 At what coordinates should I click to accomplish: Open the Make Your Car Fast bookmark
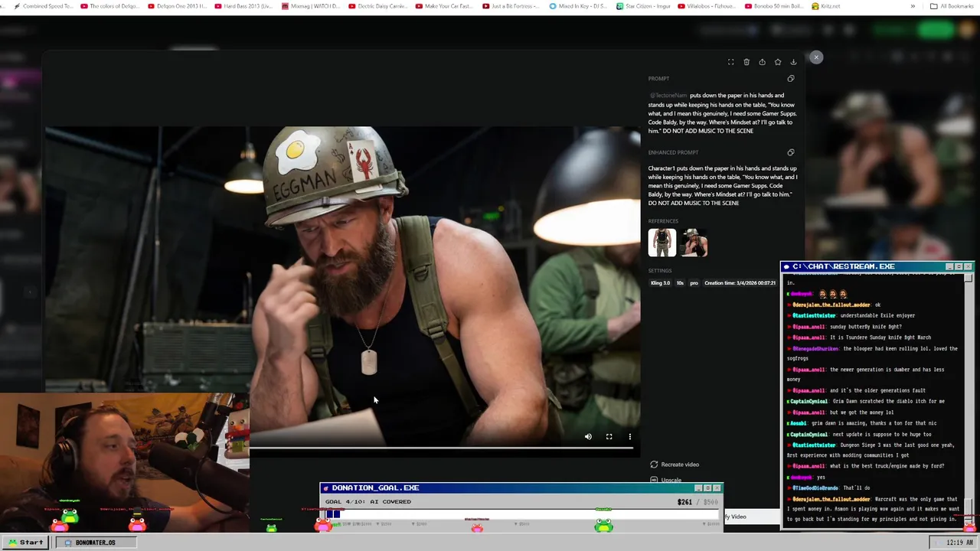click(x=445, y=6)
